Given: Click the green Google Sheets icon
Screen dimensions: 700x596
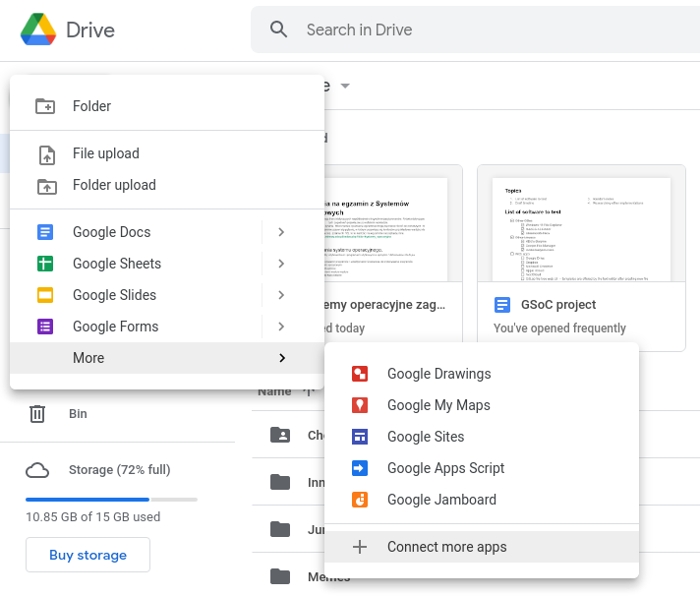Looking at the screenshot, I should (x=45, y=264).
